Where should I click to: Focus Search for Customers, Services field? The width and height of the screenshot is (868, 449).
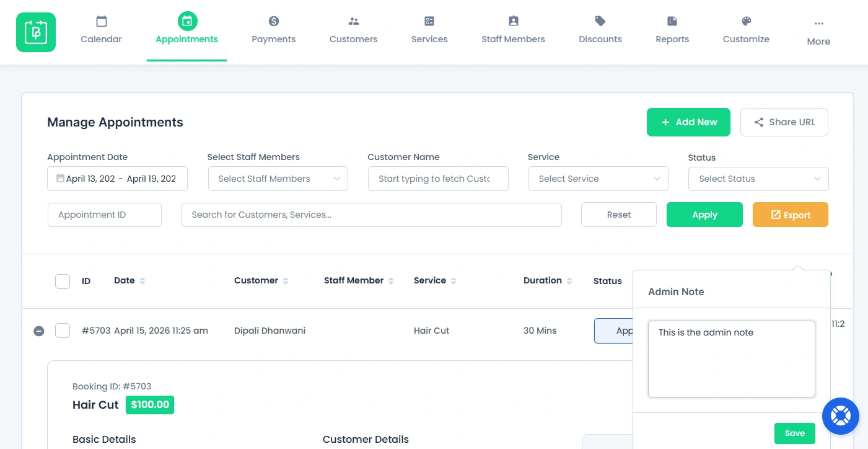click(x=372, y=215)
